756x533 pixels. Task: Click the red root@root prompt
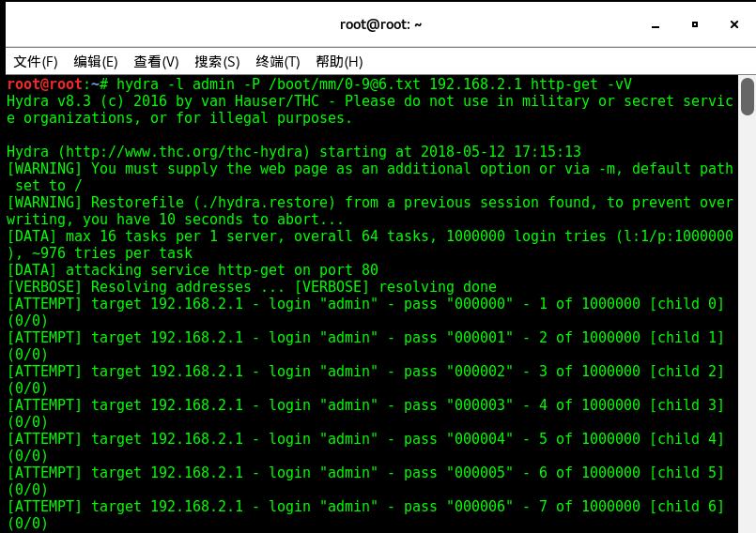[45, 84]
